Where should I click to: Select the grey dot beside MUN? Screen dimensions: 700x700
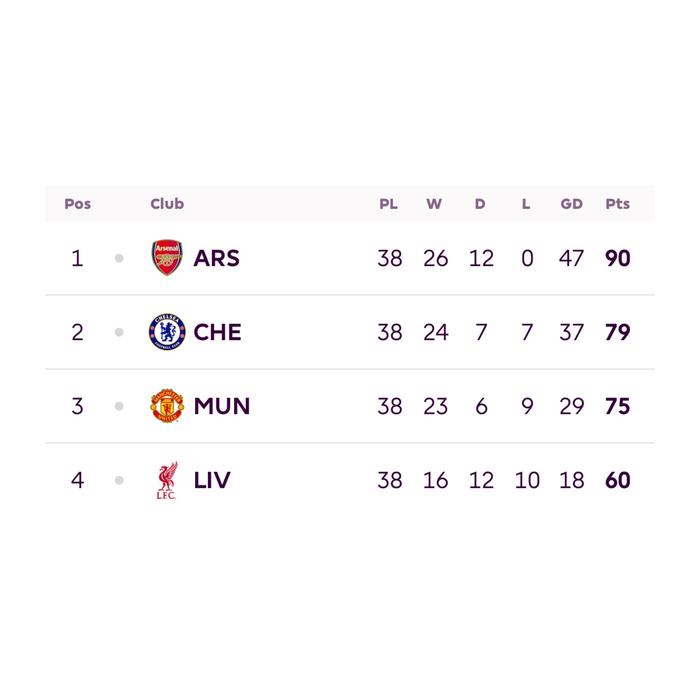pos(119,406)
